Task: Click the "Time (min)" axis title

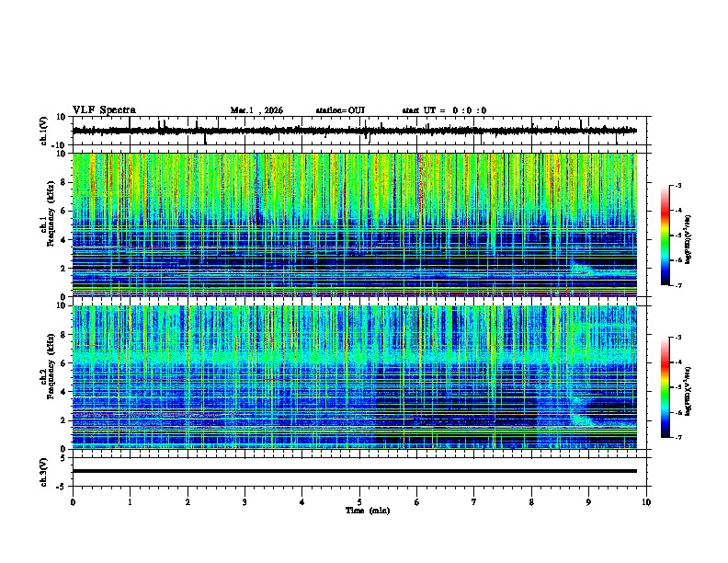Action: pos(368,511)
